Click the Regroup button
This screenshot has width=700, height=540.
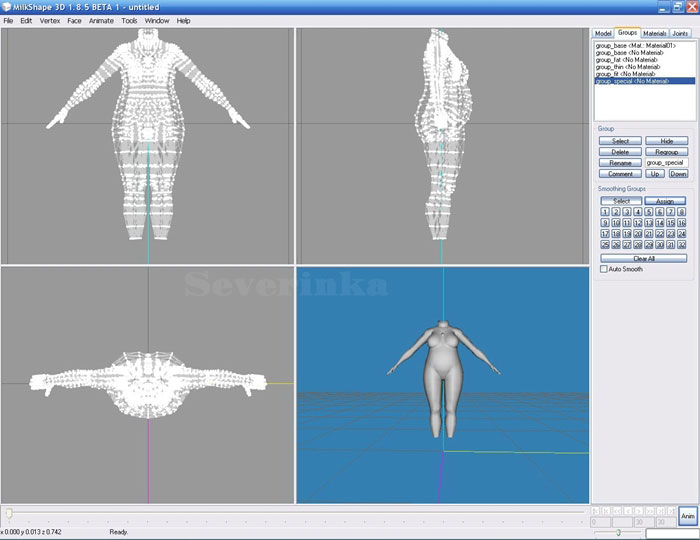666,152
